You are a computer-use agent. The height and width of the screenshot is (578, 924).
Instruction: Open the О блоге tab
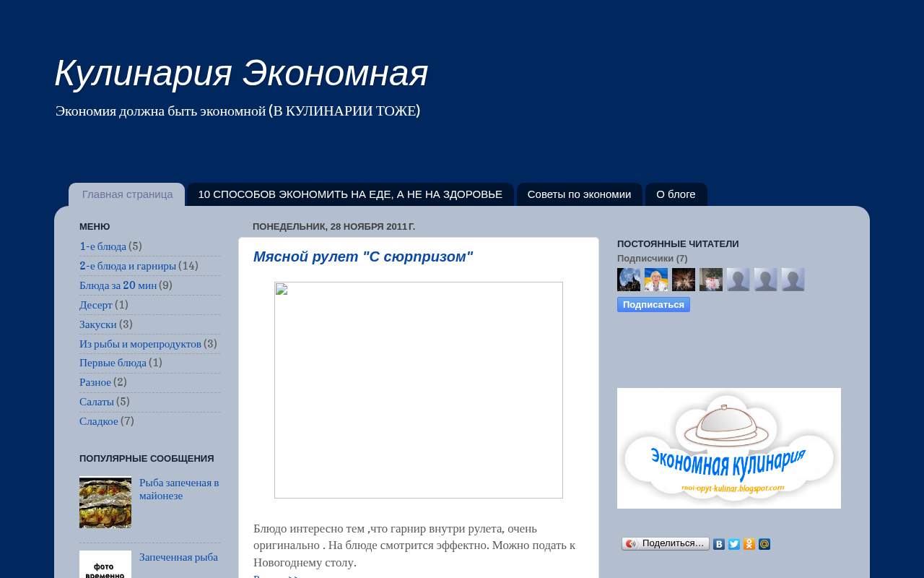[676, 194]
